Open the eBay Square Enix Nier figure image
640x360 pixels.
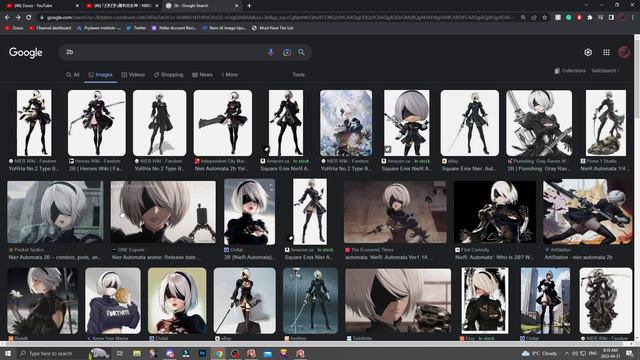pos(469,123)
